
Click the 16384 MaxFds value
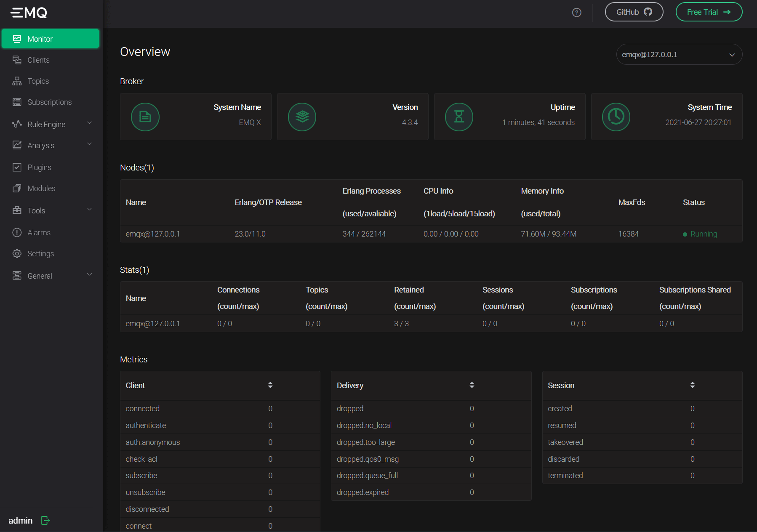point(629,234)
